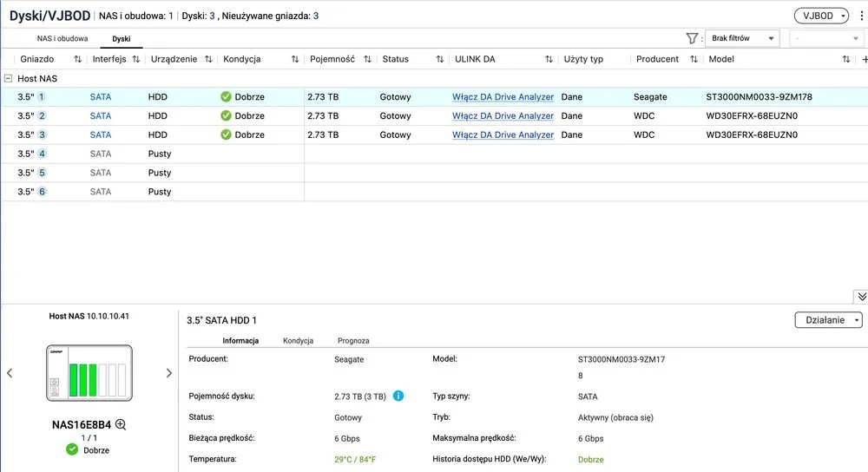Sort by the Status column arrows

(x=439, y=59)
